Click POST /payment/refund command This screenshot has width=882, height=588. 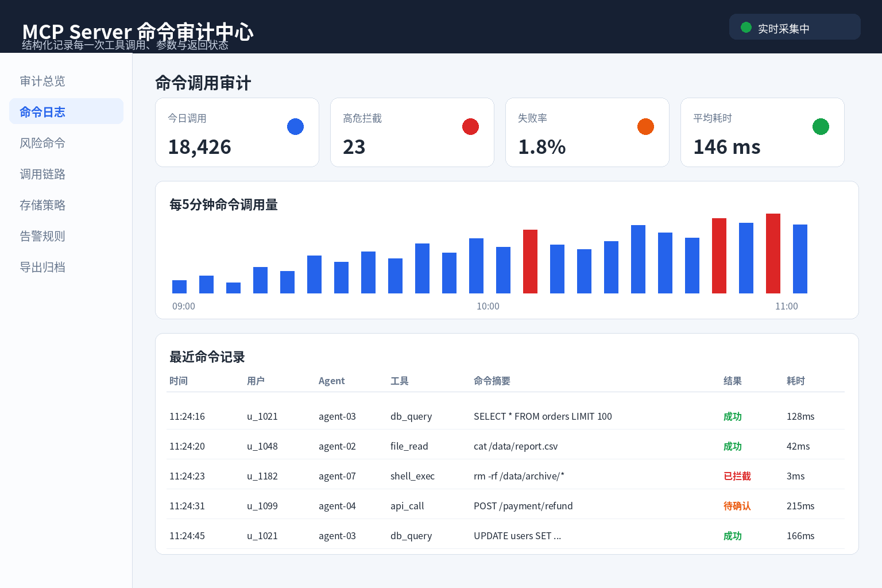(523, 506)
